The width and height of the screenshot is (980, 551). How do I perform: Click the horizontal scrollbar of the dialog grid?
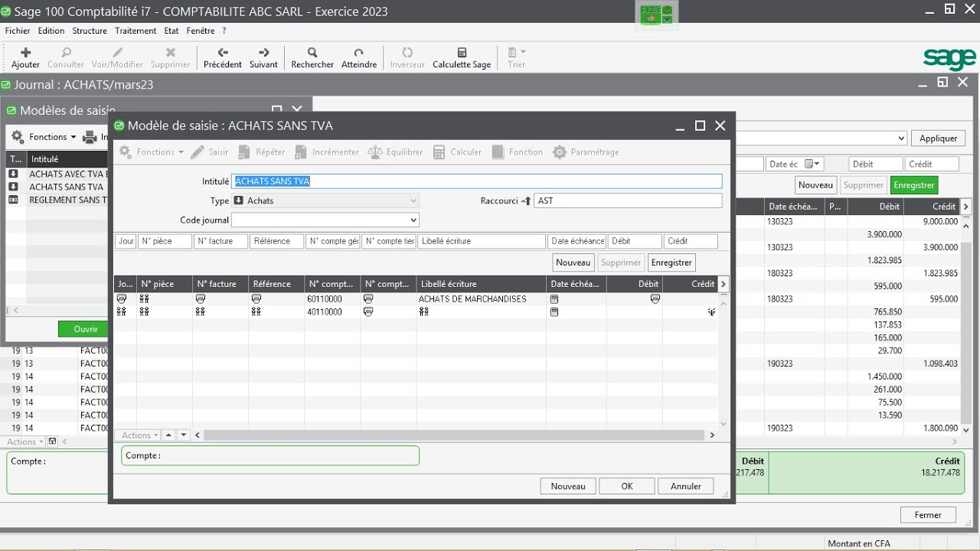(x=454, y=435)
